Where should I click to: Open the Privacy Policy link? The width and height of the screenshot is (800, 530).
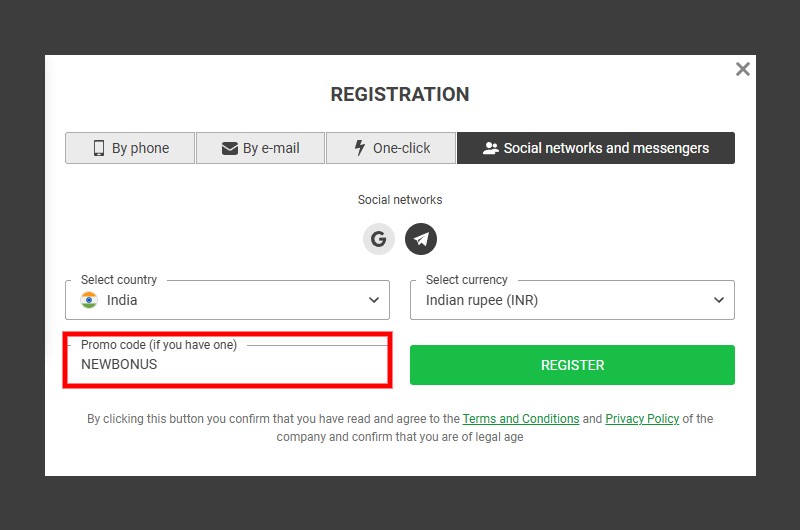(642, 419)
